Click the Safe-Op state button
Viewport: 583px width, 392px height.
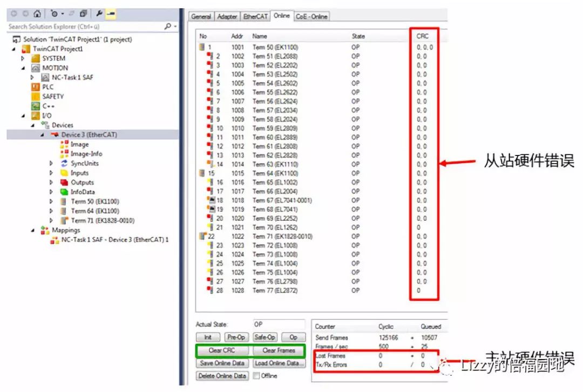[x=265, y=337]
